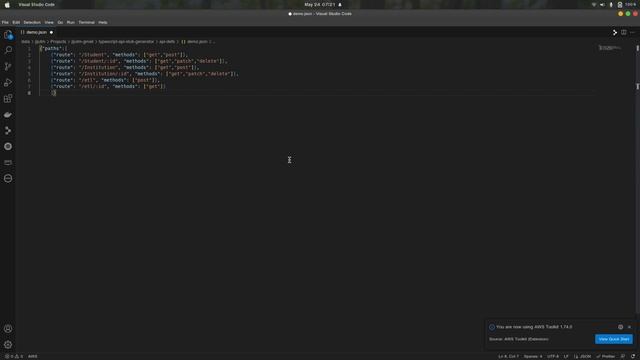The width and height of the screenshot is (640, 360).
Task: Open the Manage gear icon in activity bar
Action: click(x=8, y=344)
